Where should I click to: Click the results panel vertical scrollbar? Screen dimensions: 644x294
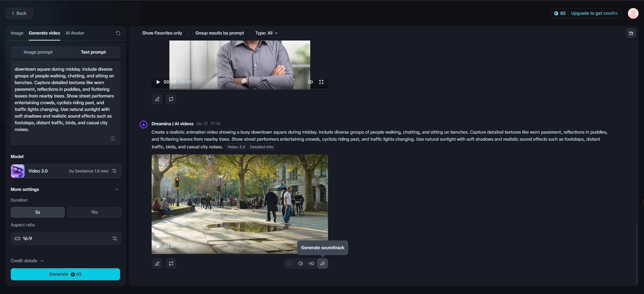636,254
